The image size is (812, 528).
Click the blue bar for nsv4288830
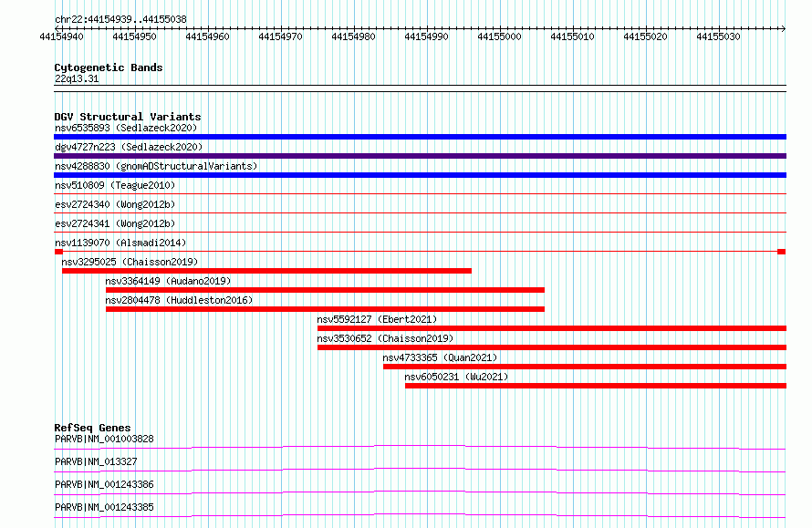coord(420,175)
